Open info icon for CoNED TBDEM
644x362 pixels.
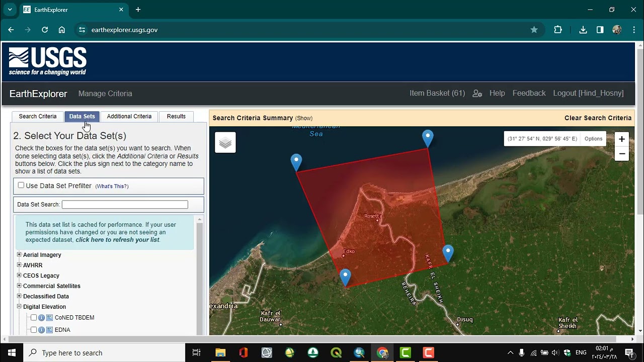tap(42, 318)
